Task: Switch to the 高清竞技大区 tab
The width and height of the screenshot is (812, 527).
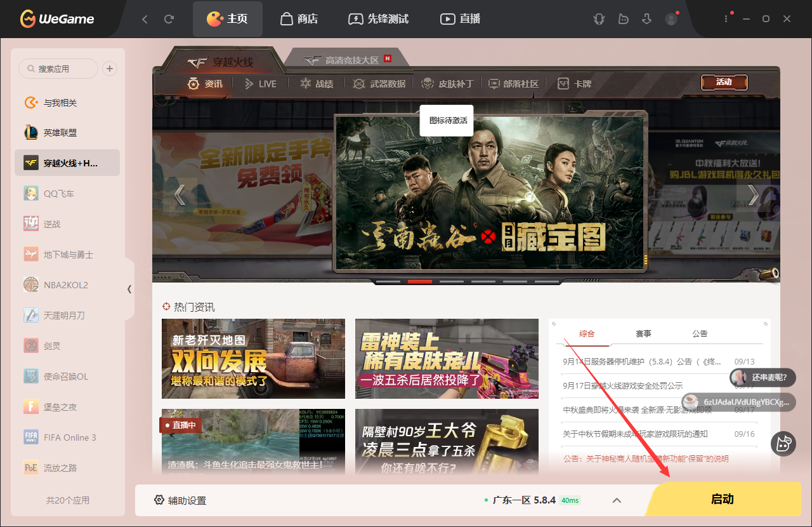Action: point(346,60)
